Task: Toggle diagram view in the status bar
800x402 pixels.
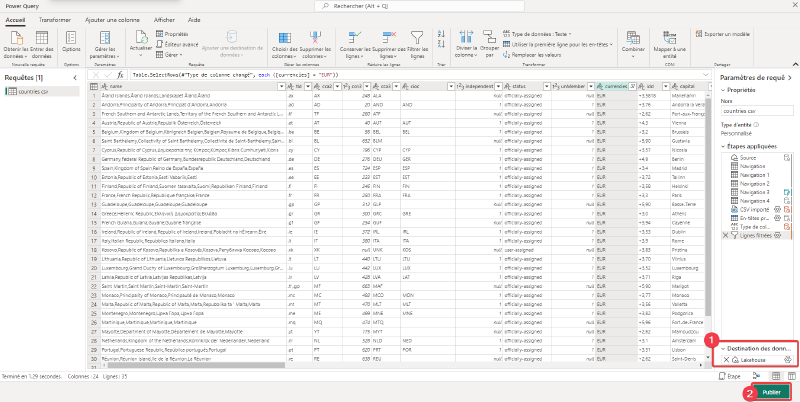Action: coord(756,376)
